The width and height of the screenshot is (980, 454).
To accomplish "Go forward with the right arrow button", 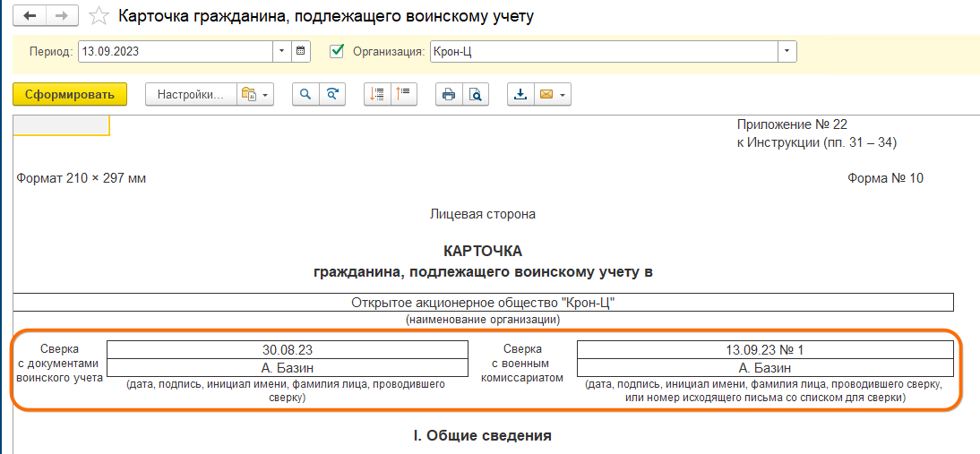I will pyautogui.click(x=62, y=16).
